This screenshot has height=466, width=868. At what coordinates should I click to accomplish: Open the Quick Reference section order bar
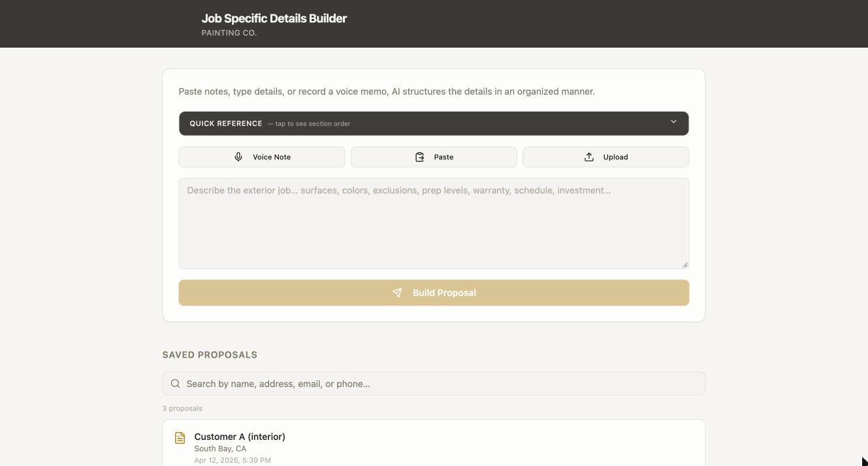[434, 123]
